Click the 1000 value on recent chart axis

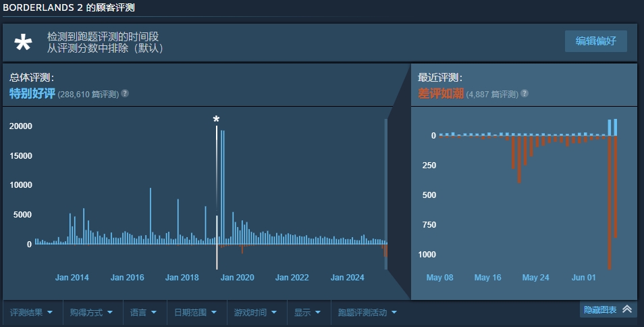[427, 254]
